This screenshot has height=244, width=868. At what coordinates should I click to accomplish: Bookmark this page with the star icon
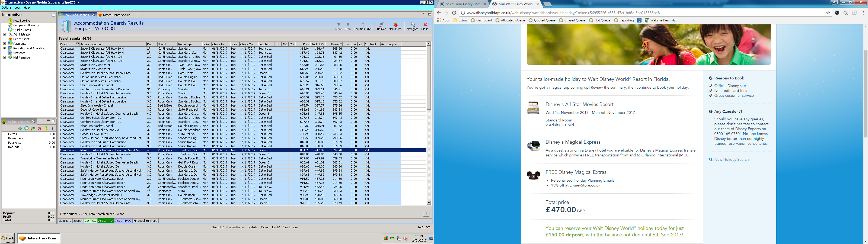(828, 13)
